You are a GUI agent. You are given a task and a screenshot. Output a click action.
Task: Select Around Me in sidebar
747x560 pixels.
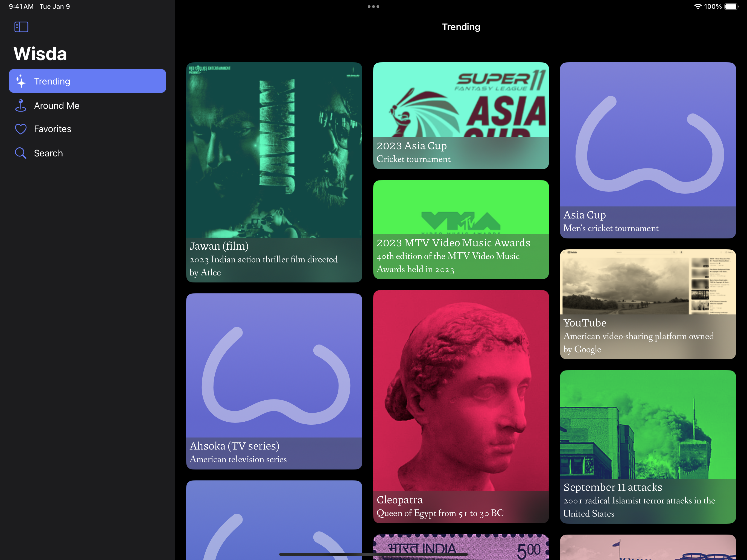(x=57, y=106)
